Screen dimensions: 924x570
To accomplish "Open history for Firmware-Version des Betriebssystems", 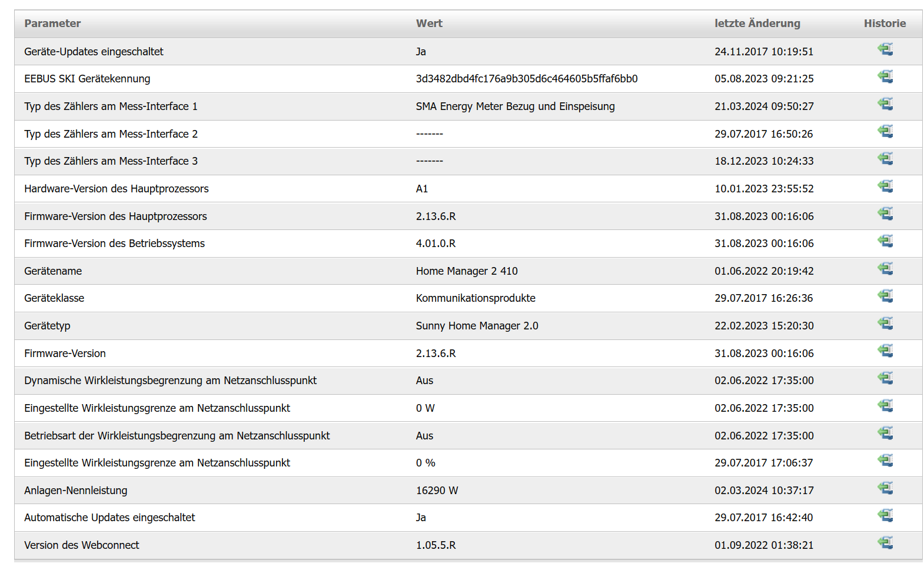I will coord(885,241).
